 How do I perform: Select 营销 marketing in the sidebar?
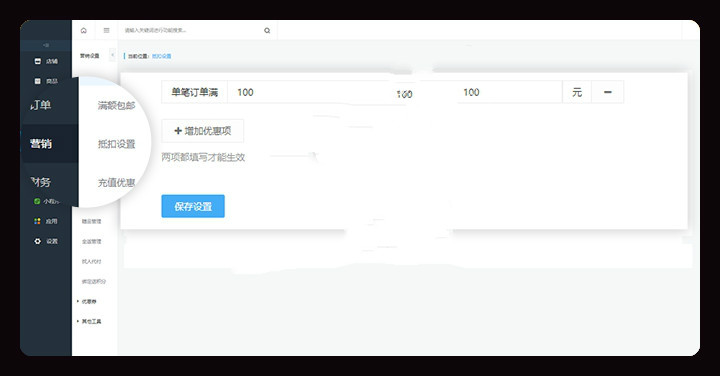pyautogui.click(x=41, y=144)
